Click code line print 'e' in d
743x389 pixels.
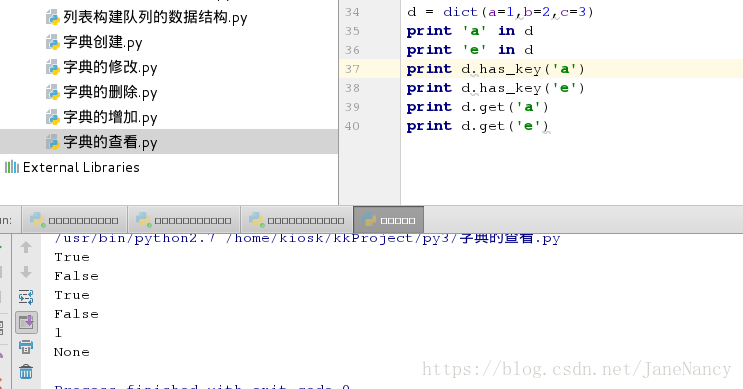tap(470, 50)
